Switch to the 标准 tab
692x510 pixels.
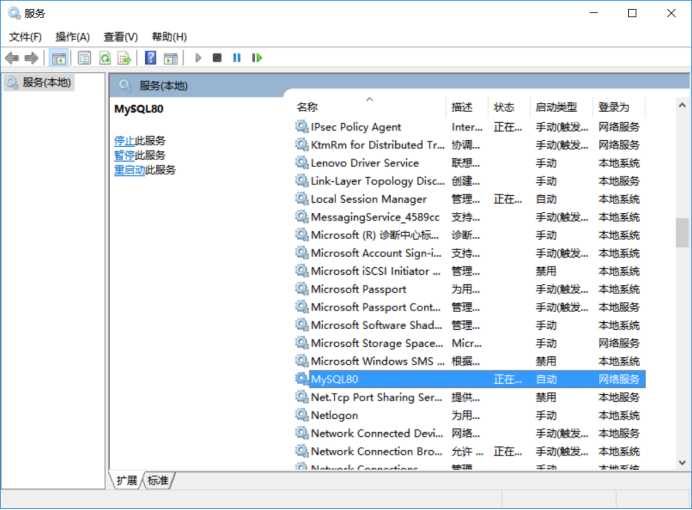pyautogui.click(x=158, y=480)
